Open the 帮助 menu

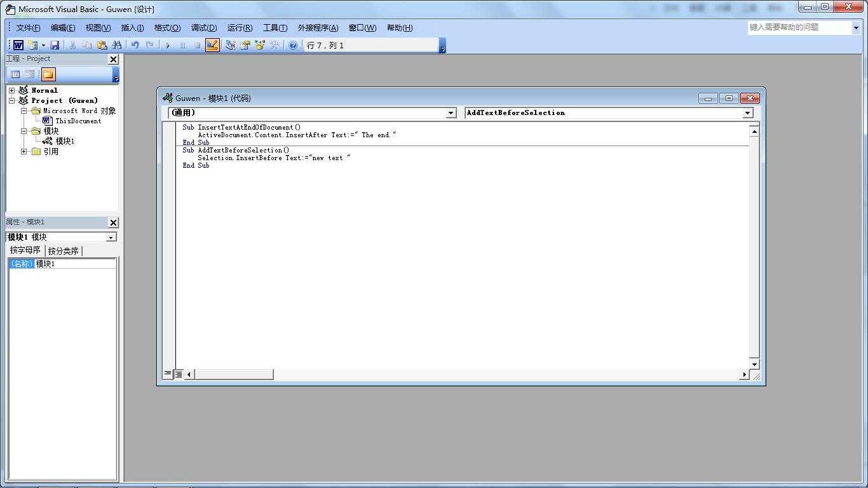click(x=399, y=27)
